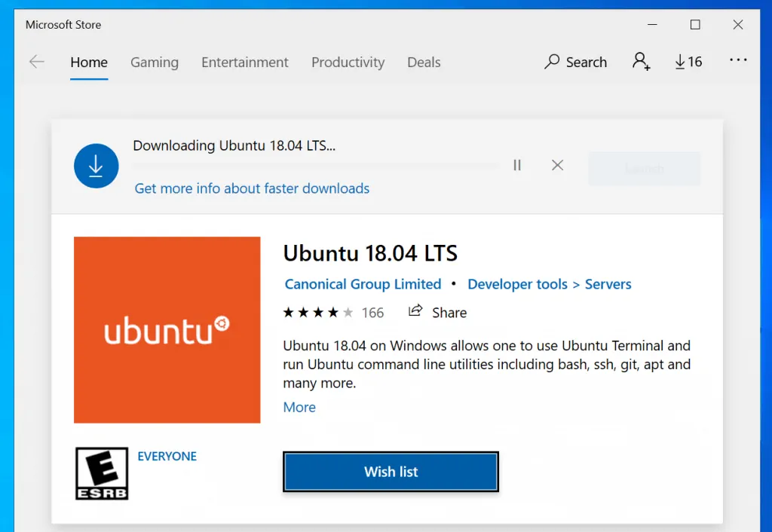Image resolution: width=772 pixels, height=532 pixels.
Task: Click the greyed-out Launch button
Action: (x=644, y=169)
